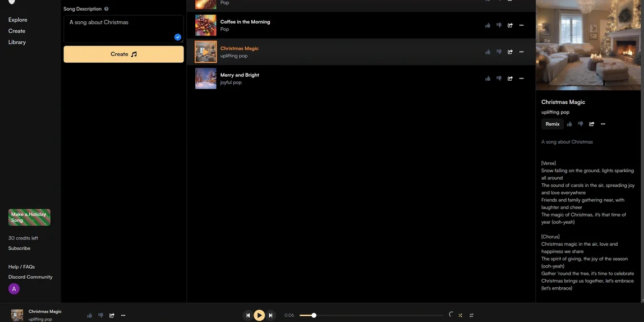Open three-dot menu beside the Remix button
The height and width of the screenshot is (322, 644).
coord(603,124)
